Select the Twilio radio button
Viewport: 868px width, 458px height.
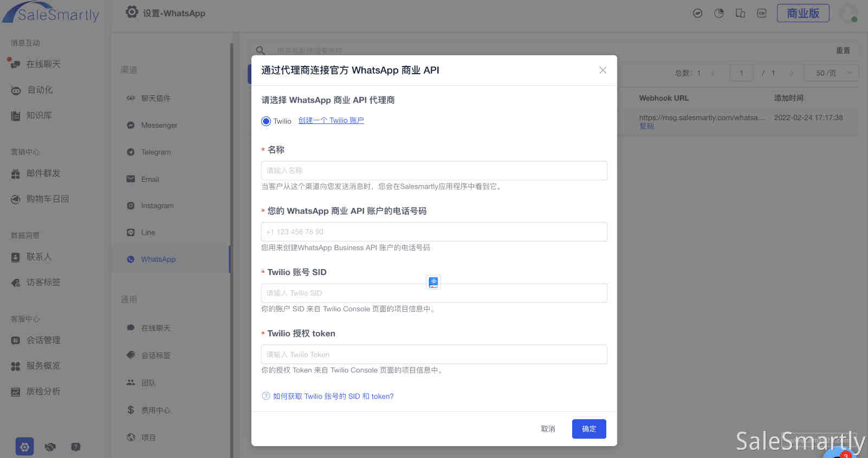pyautogui.click(x=265, y=121)
